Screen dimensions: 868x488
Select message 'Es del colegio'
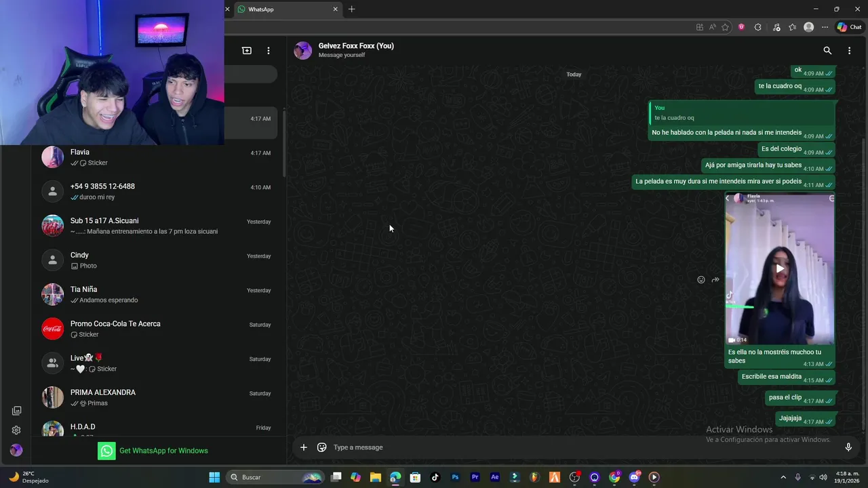797,150
